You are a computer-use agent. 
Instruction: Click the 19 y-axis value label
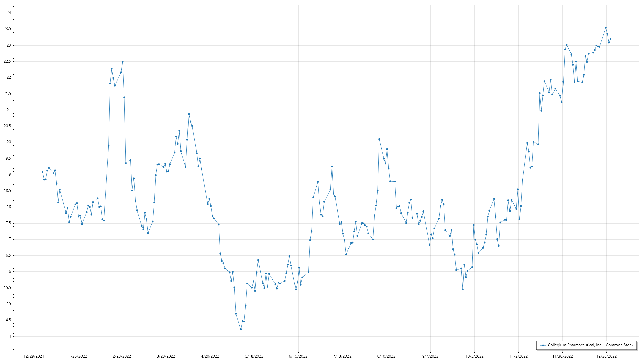tap(9, 175)
